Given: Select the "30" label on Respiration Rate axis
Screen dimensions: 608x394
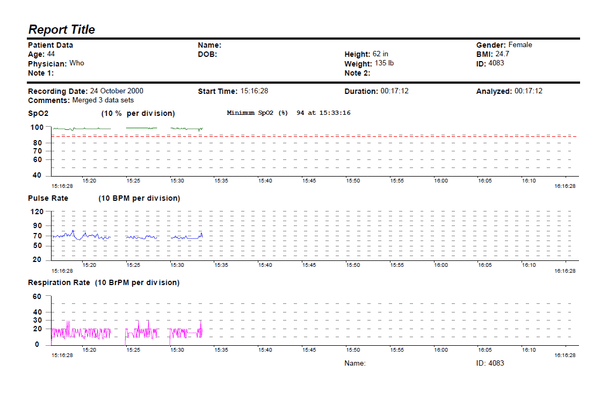Looking at the screenshot, I should tap(37, 320).
